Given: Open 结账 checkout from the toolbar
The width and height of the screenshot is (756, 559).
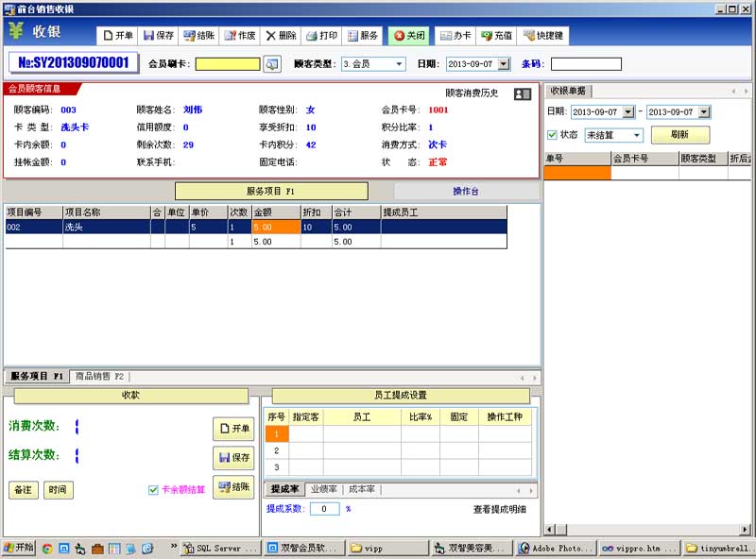Looking at the screenshot, I should coord(199,36).
